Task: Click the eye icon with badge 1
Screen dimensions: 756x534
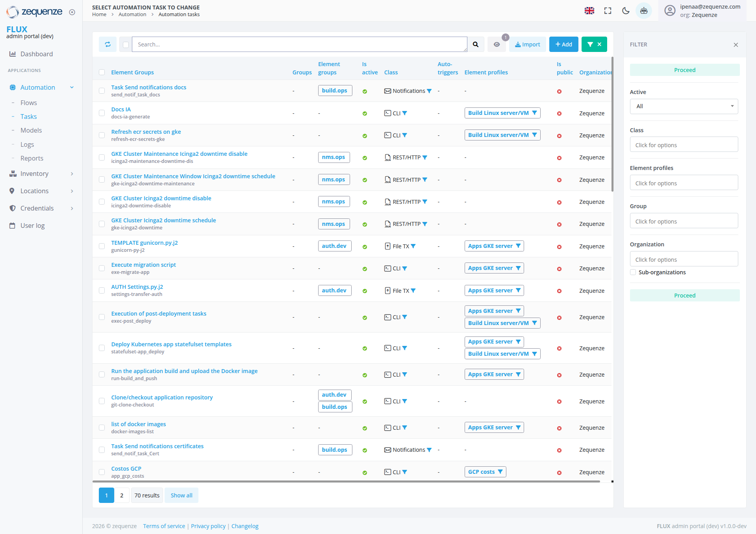Action: pyautogui.click(x=497, y=44)
